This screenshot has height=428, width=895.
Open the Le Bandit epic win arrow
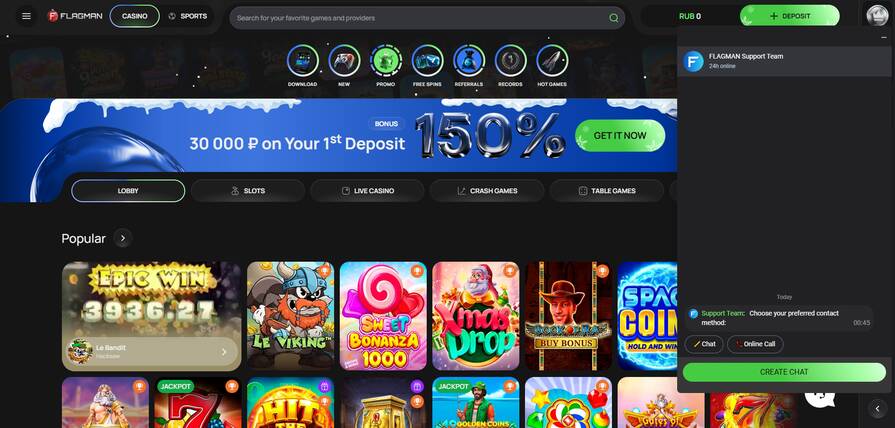tap(224, 352)
